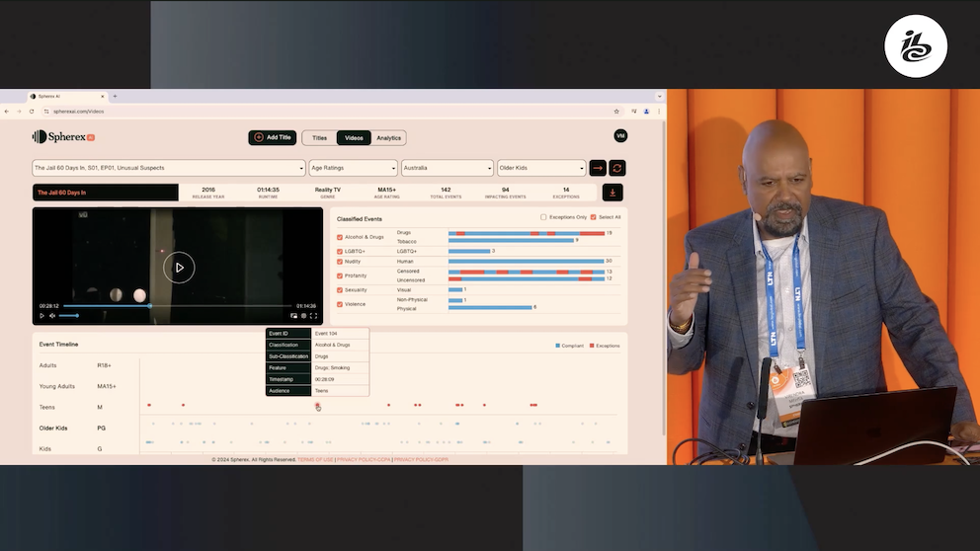Image resolution: width=980 pixels, height=551 pixels.
Task: Click the VM user profile avatar
Action: click(x=620, y=136)
